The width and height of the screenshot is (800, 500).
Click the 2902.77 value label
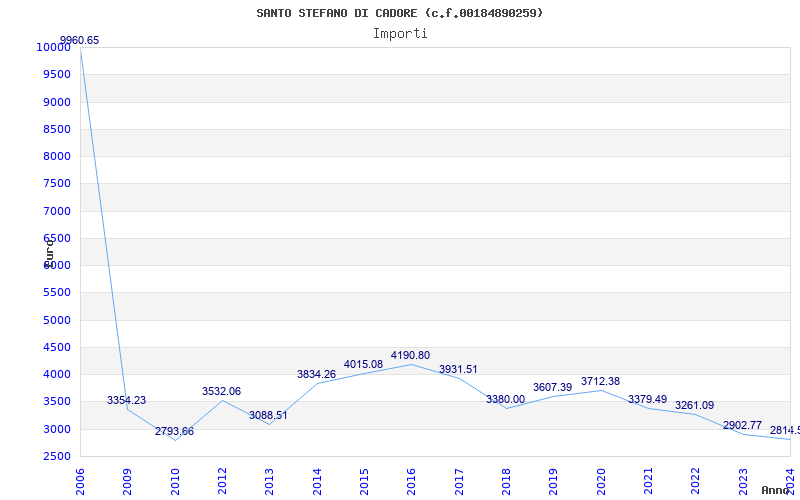tap(742, 425)
